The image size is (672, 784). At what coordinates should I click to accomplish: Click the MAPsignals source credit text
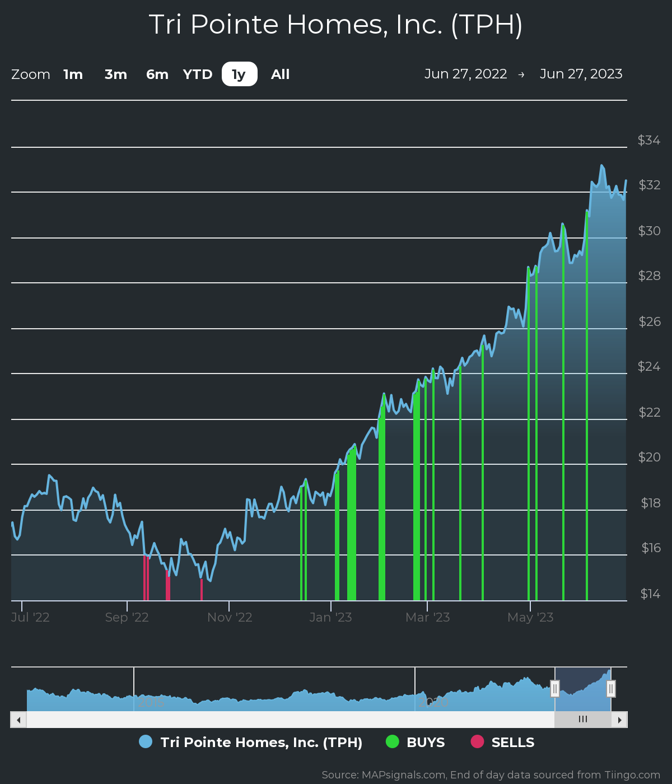tap(491, 775)
